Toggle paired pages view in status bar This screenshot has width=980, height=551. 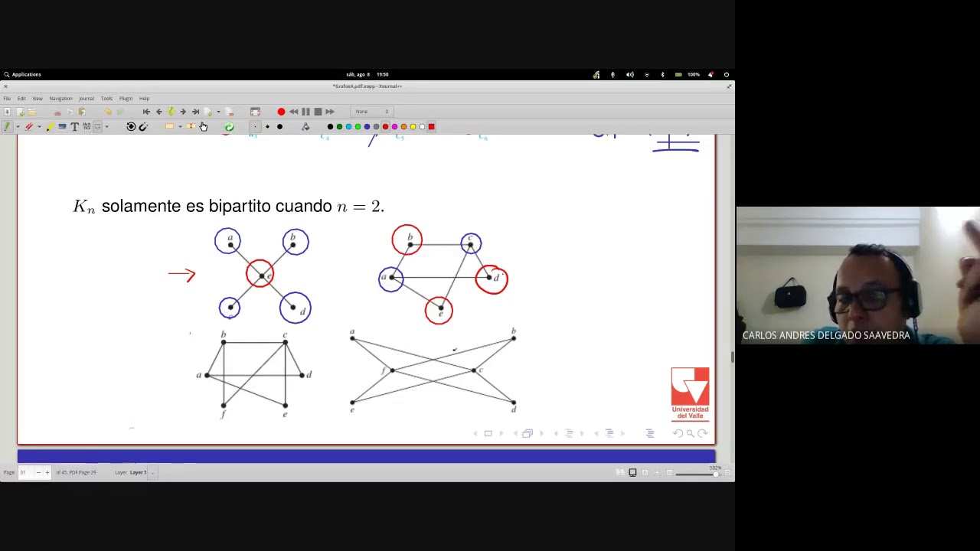pos(620,472)
